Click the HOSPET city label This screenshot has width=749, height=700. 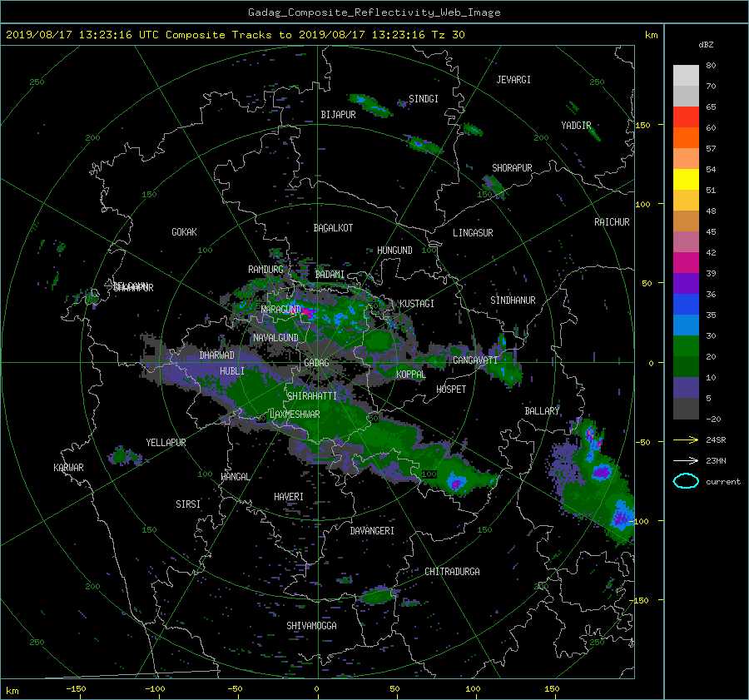tap(451, 390)
